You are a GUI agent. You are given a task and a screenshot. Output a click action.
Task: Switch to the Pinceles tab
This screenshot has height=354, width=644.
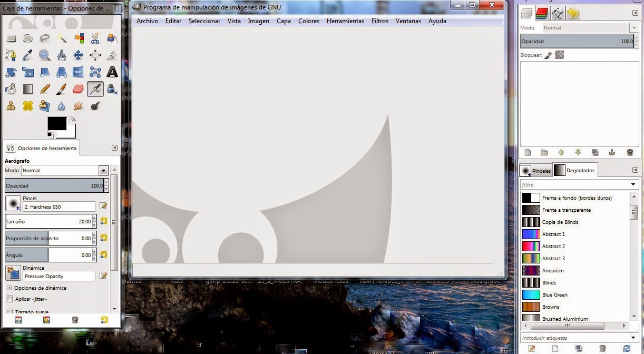[x=535, y=170]
